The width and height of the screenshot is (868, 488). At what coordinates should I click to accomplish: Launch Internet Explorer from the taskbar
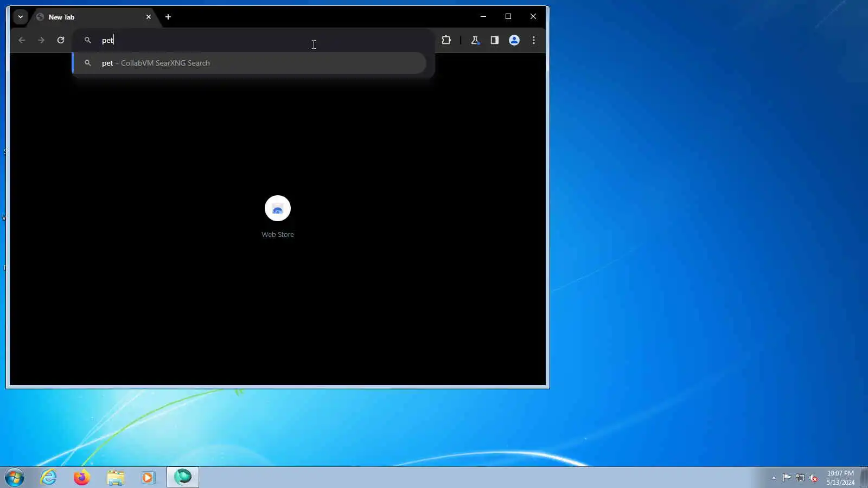tap(49, 478)
